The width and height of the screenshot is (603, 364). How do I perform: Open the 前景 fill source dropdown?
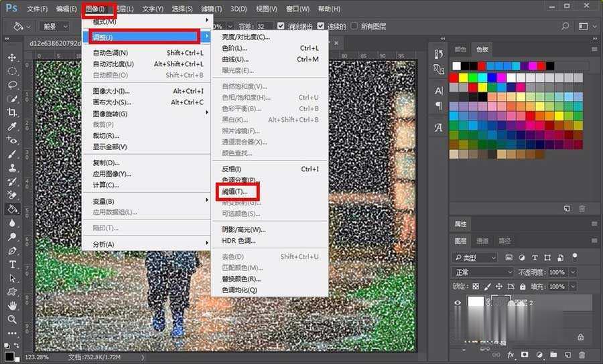[x=54, y=27]
